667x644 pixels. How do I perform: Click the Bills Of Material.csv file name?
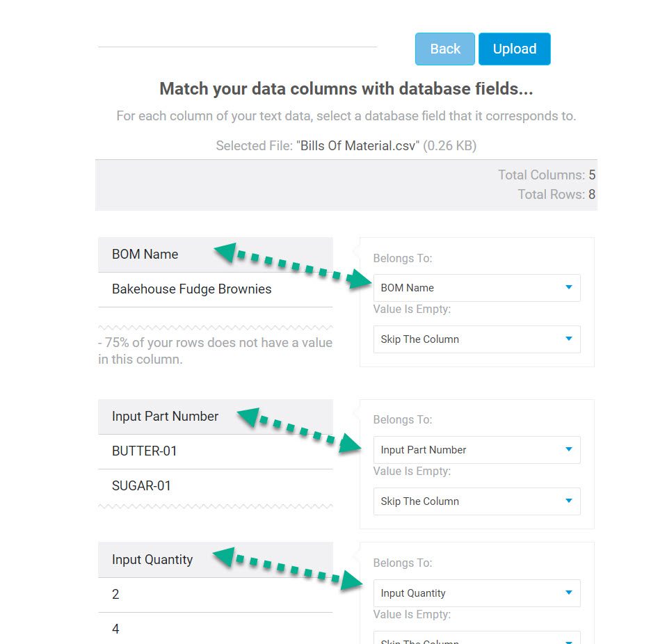(360, 146)
